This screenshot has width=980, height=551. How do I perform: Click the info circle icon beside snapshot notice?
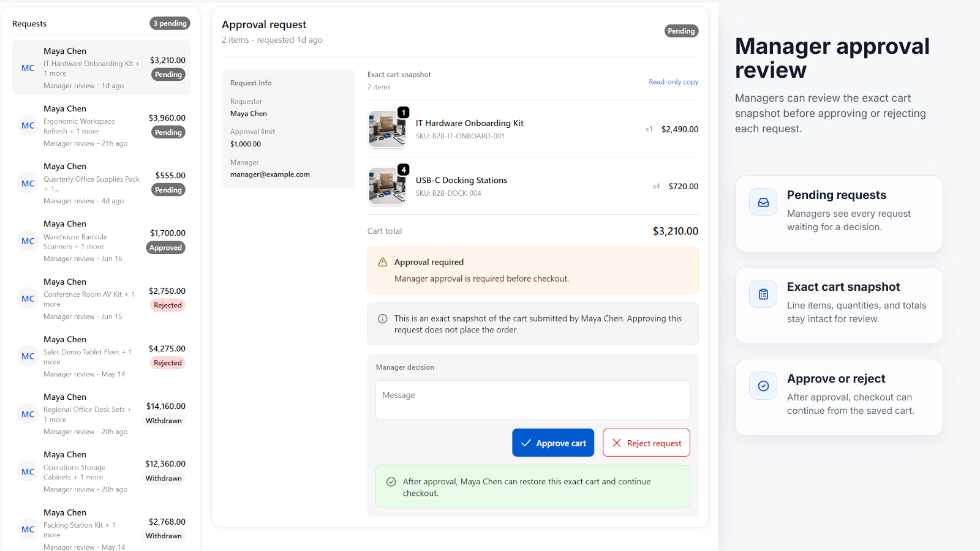coord(383,318)
